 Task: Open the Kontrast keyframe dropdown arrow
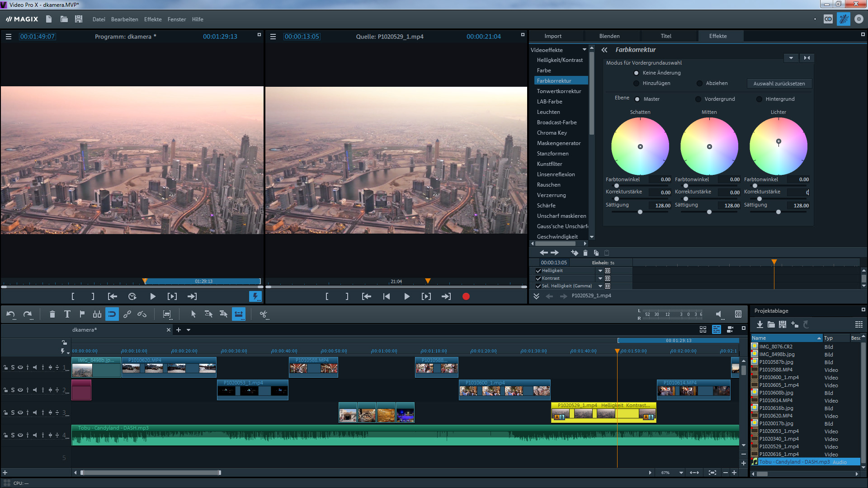(600, 278)
